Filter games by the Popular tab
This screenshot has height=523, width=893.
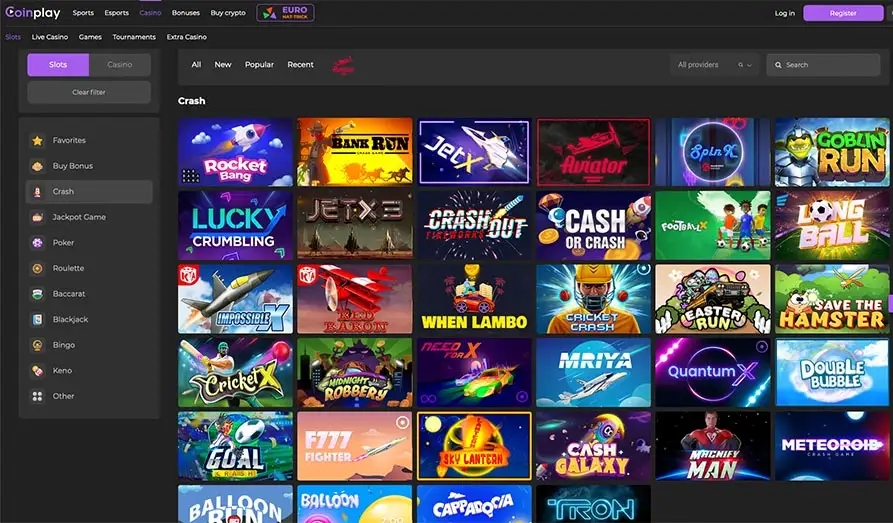click(x=259, y=65)
